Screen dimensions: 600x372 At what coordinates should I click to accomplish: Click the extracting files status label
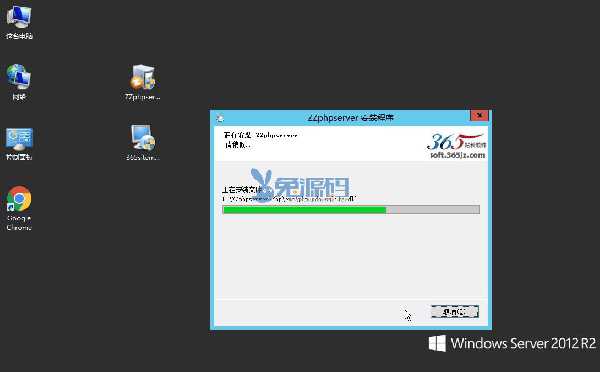[x=241, y=189]
